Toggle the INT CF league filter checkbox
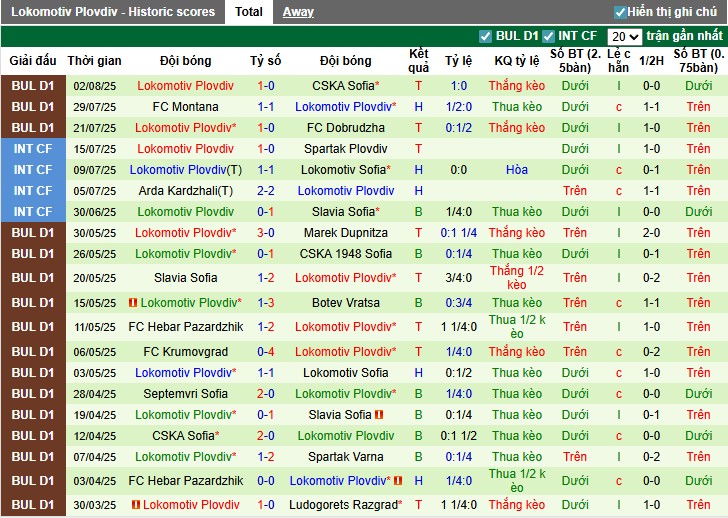 pos(548,36)
